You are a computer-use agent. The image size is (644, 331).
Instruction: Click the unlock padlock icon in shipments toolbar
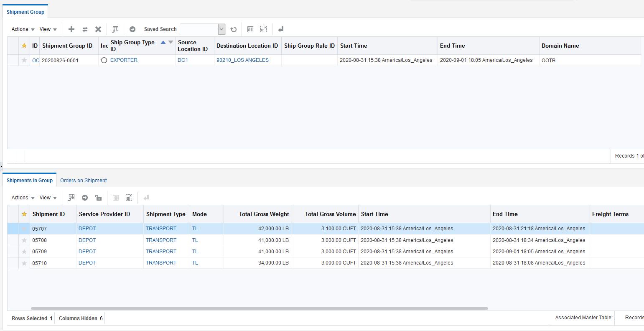coord(98,198)
